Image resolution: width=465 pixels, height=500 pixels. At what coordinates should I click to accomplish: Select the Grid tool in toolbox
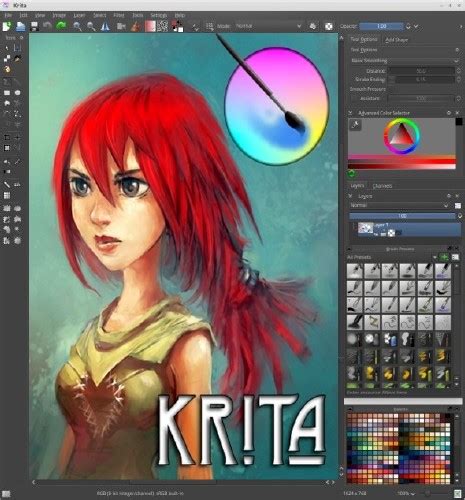(7, 196)
